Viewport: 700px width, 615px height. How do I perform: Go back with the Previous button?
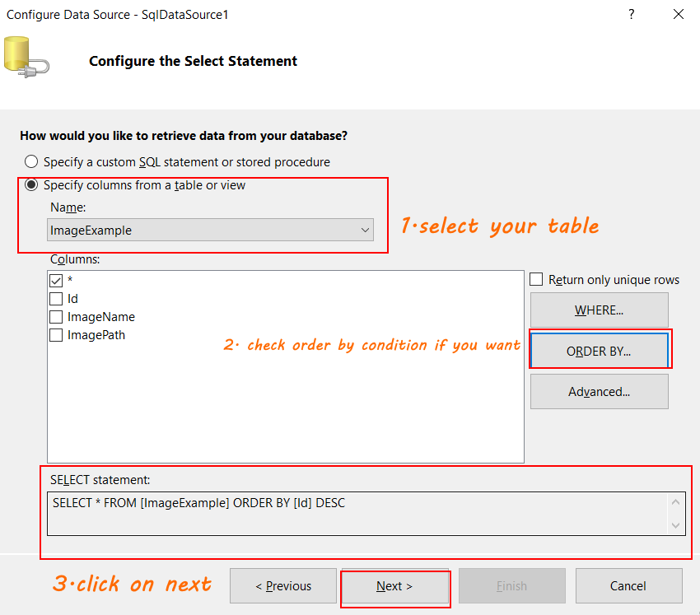coord(282,585)
